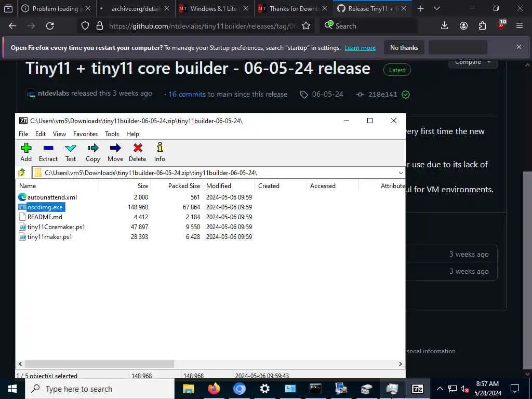Dismiss the Firefox startup notification bar
Viewport: 532px width, 399px height.
519,47
